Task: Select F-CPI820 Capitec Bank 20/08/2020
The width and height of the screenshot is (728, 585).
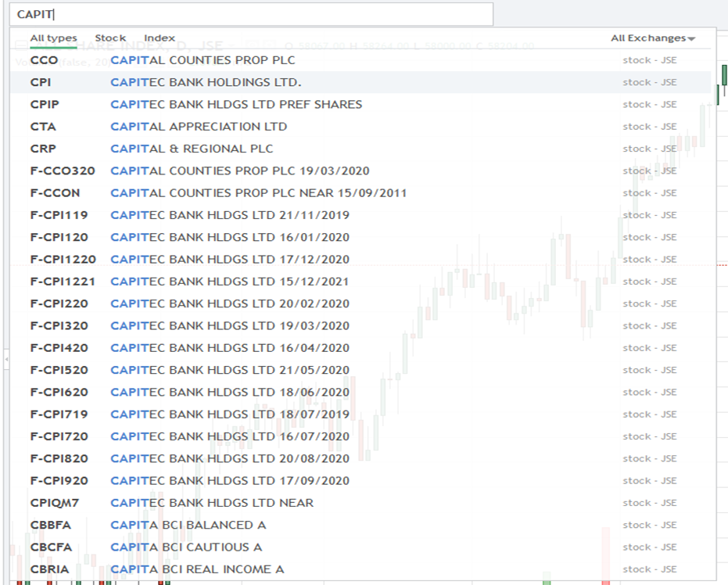Action: pyautogui.click(x=360, y=459)
